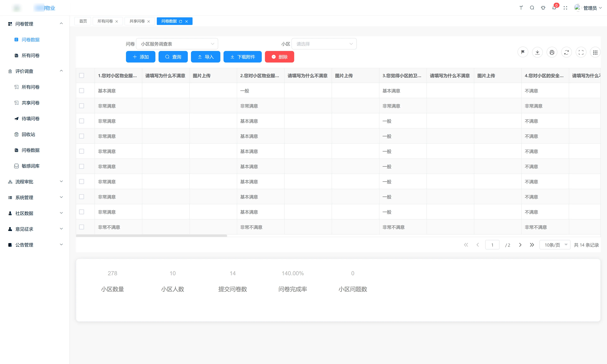Click the circular refresh table icon

click(566, 52)
